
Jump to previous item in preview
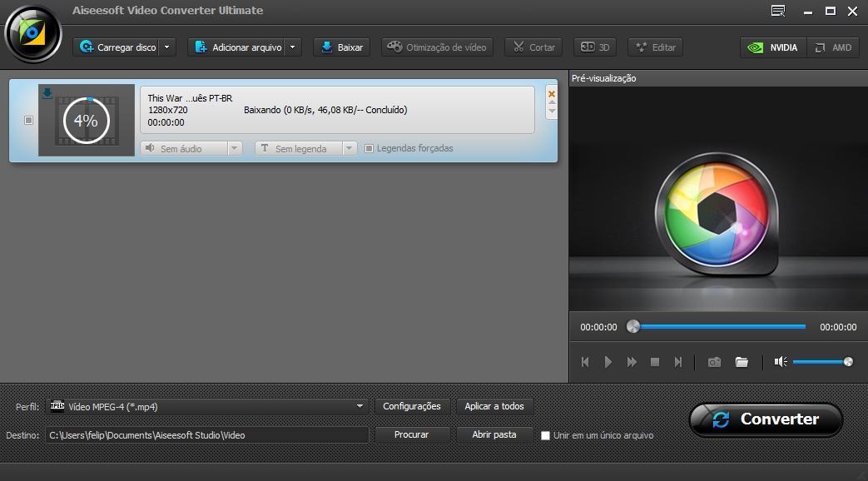(585, 362)
